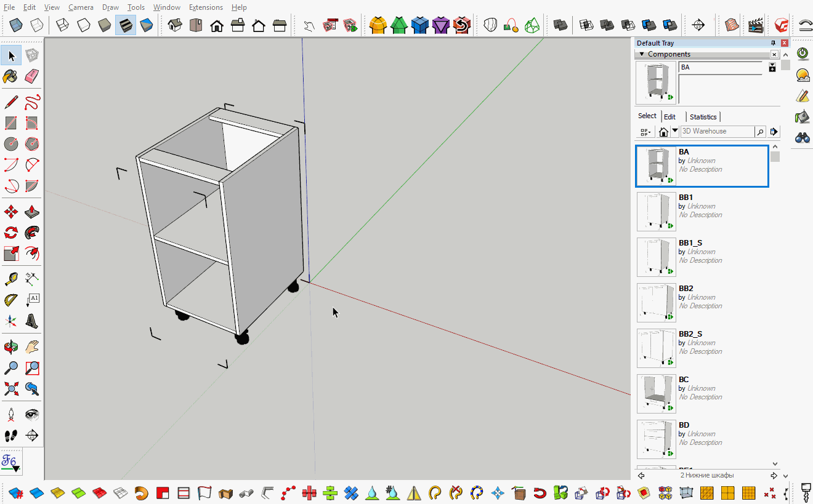Click the binoculars icon in the right sidebar

(x=803, y=138)
